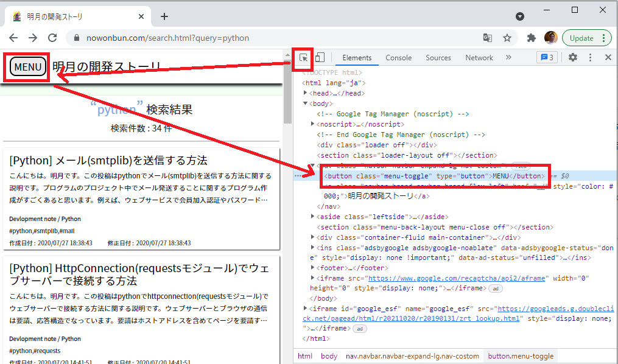618x364 pixels.
Task: Close the DevTools panel
Action: click(x=608, y=57)
